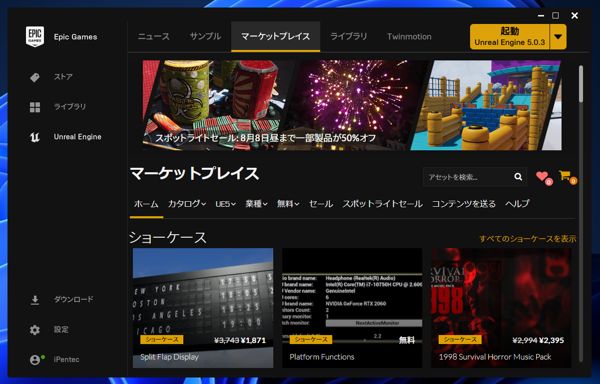This screenshot has height=384, width=600.
Task: Click the Epic Games sidebar title text
Action: click(75, 37)
